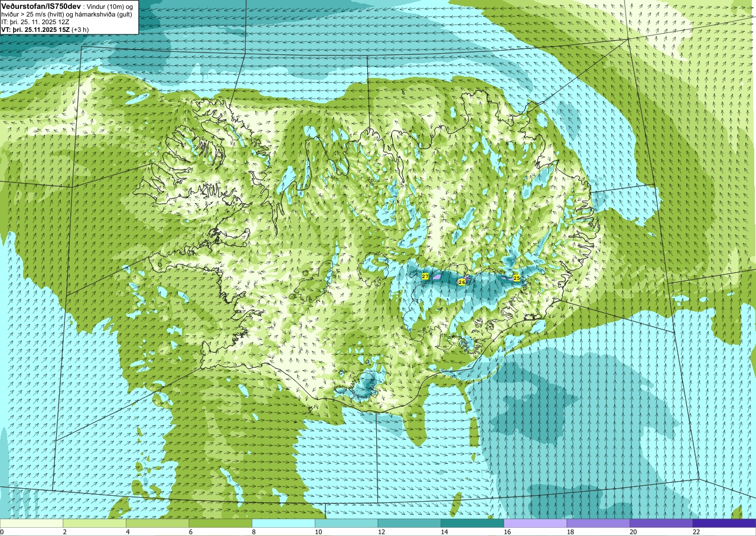Click the scale label '8'
Viewport: 756px width, 536px height.
click(x=253, y=532)
